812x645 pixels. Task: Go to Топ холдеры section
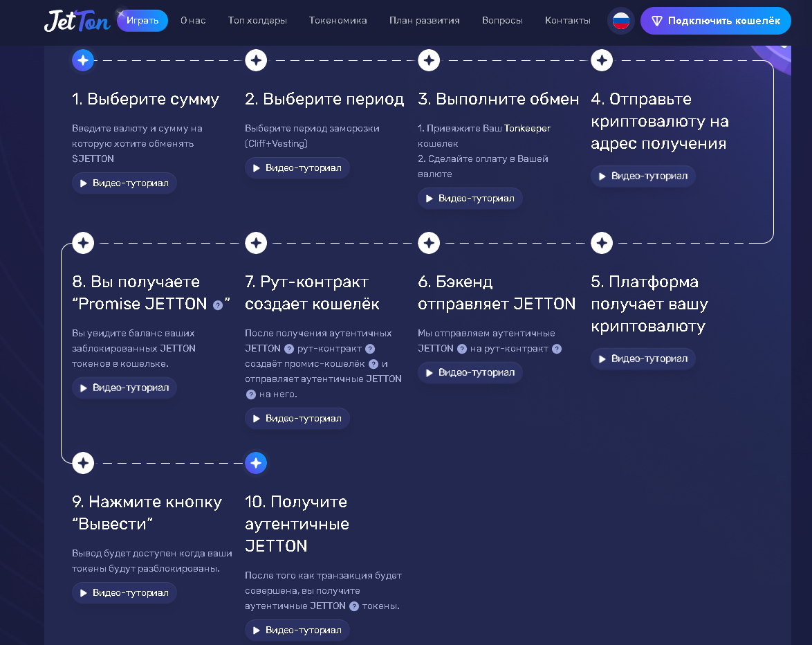pos(257,21)
